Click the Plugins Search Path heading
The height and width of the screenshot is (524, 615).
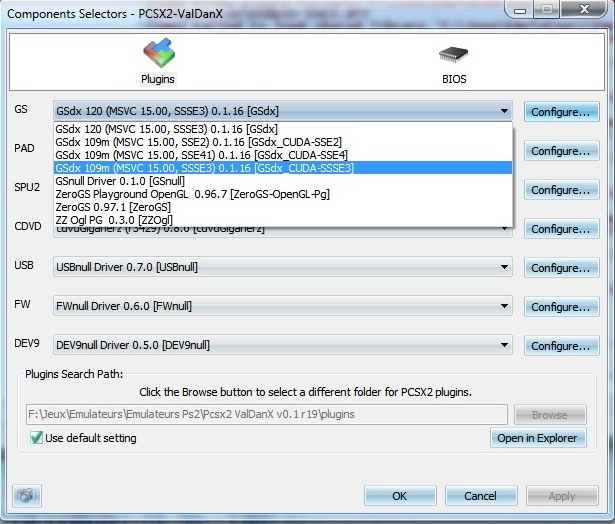point(74,374)
